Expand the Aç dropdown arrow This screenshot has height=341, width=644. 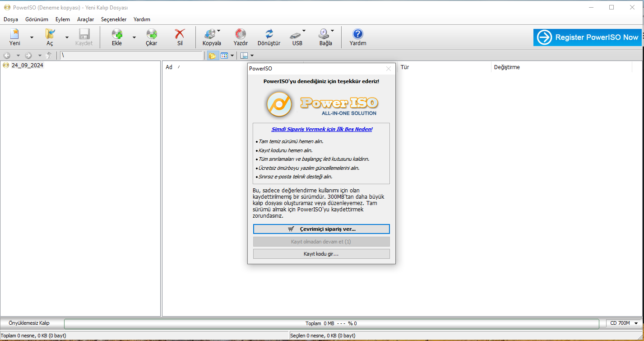pos(67,37)
